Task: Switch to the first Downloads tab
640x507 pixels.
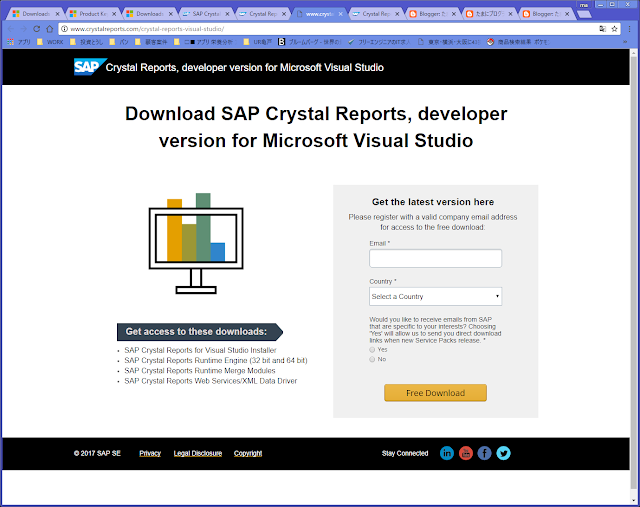Action: point(34,14)
